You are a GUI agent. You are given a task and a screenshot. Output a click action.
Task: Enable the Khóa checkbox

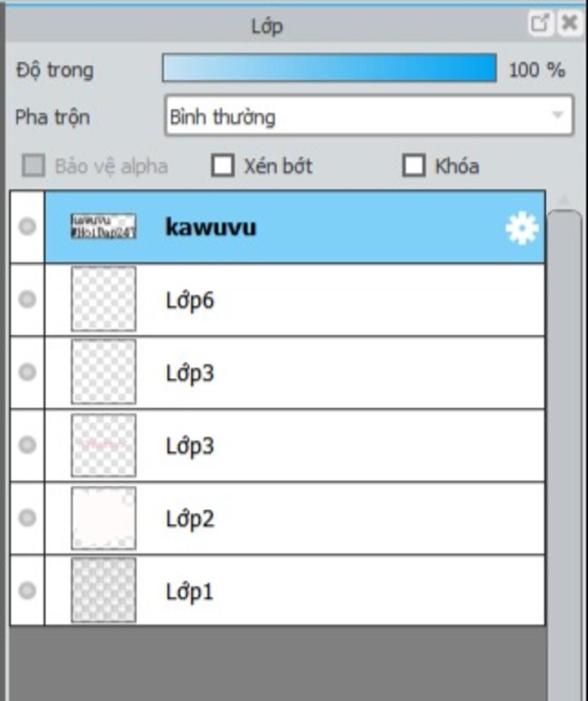tap(414, 166)
